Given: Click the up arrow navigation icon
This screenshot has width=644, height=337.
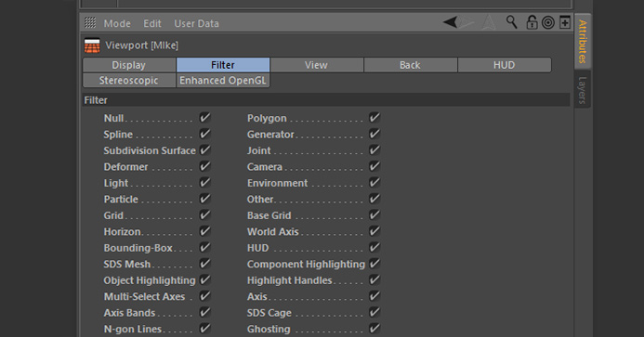Looking at the screenshot, I should tap(489, 22).
